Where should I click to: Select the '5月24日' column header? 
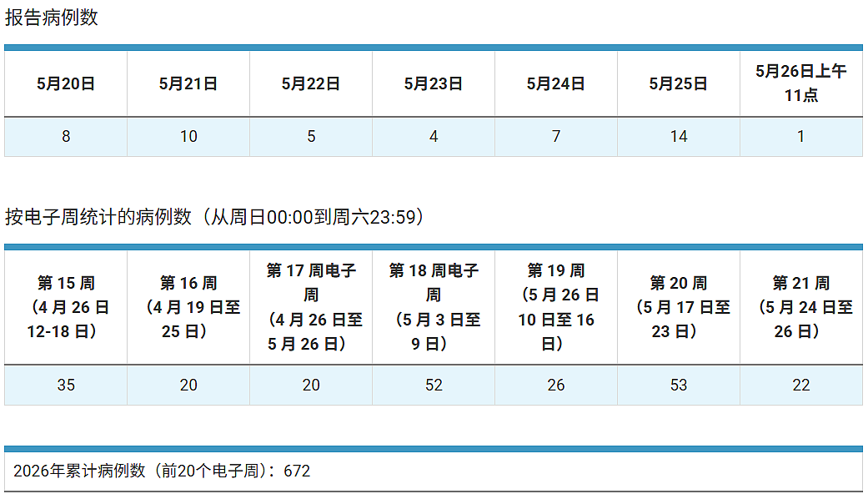[556, 83]
